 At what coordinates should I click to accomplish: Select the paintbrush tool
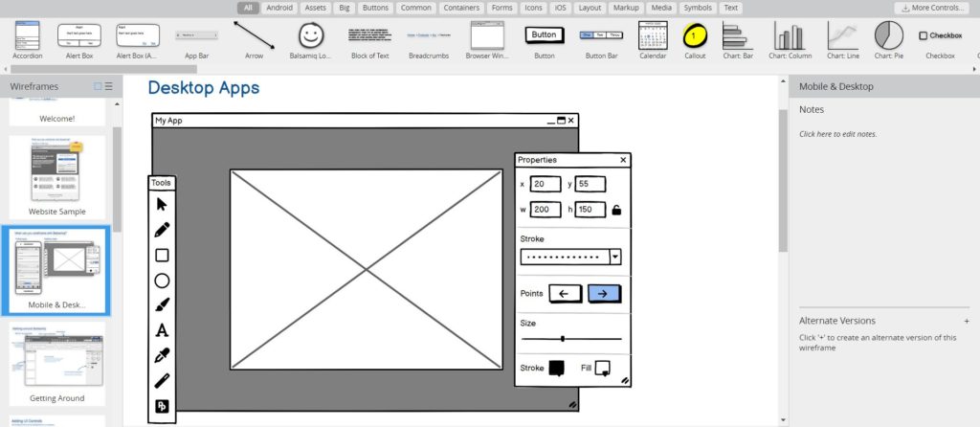pos(162,305)
